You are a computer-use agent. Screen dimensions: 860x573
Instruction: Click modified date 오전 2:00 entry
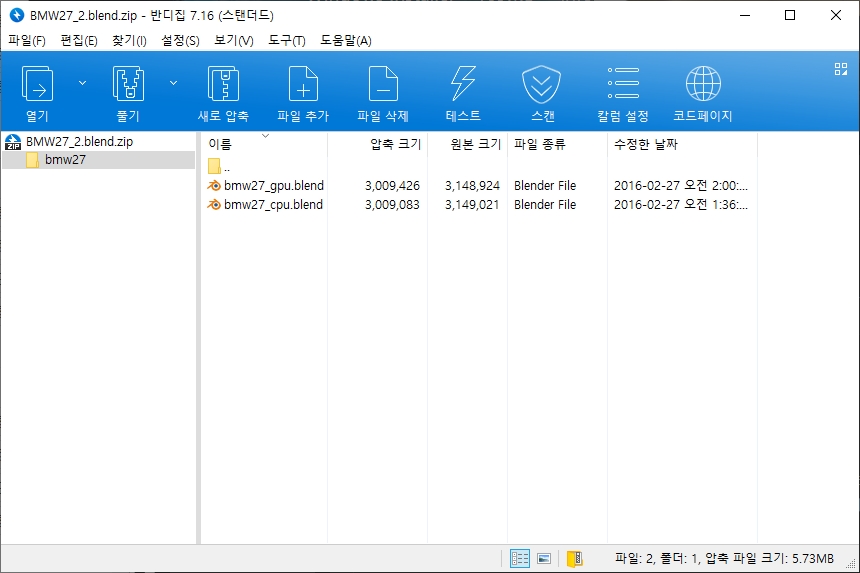[x=681, y=186]
